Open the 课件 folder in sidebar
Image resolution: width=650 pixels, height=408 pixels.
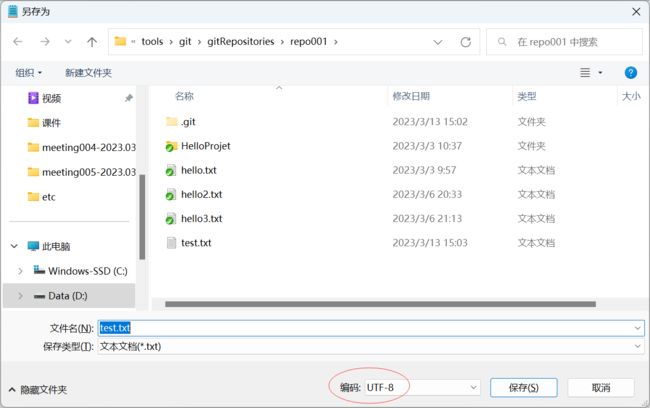pos(51,123)
